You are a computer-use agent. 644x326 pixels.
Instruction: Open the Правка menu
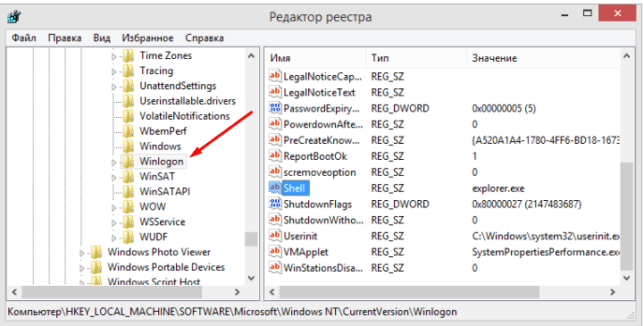tap(64, 38)
